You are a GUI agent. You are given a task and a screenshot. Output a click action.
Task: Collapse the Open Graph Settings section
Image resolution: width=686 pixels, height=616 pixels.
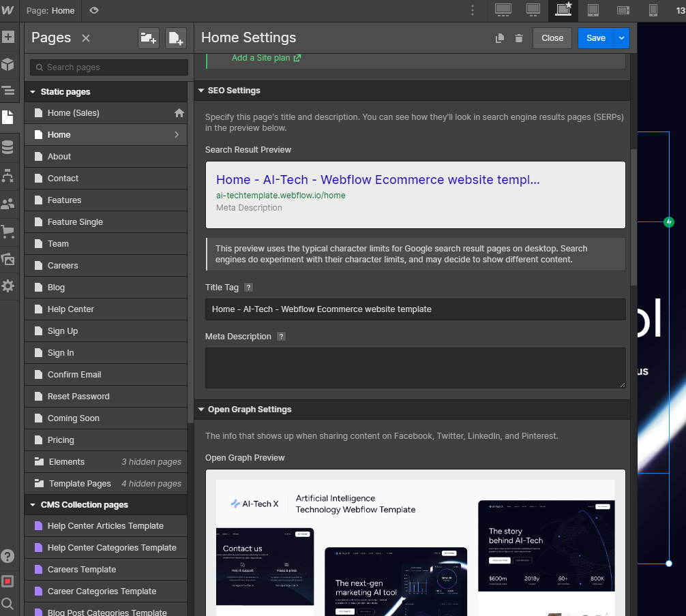[201, 410]
